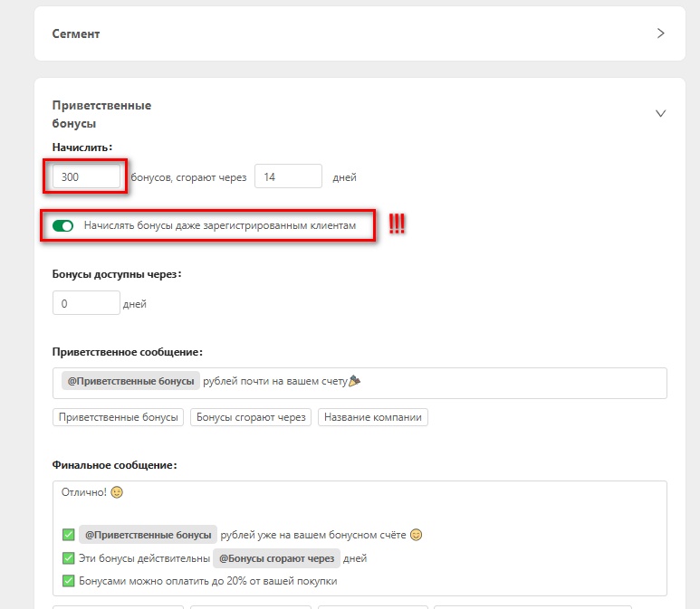Click the Приветственные бонусы section heading
This screenshot has height=609, width=700.
pos(101,114)
